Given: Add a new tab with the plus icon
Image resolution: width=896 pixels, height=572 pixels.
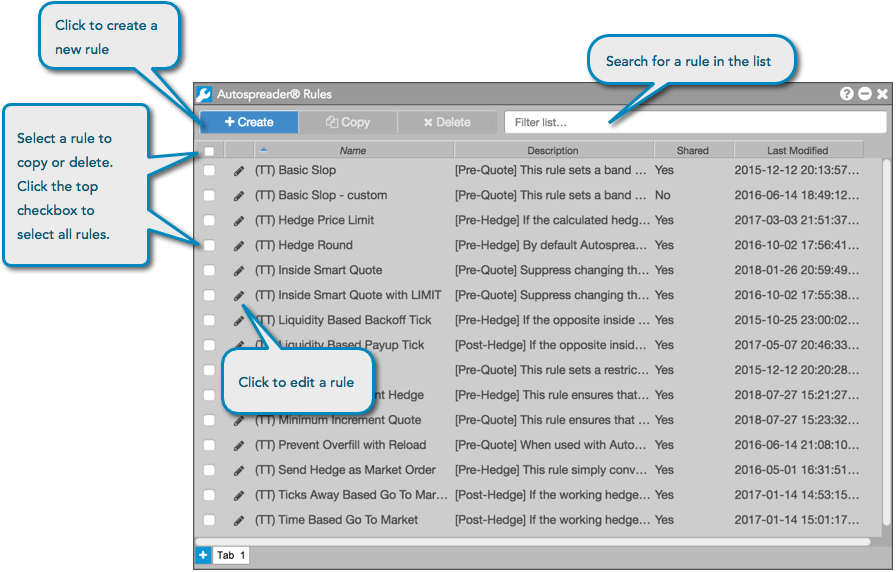Looking at the screenshot, I should pos(203,555).
